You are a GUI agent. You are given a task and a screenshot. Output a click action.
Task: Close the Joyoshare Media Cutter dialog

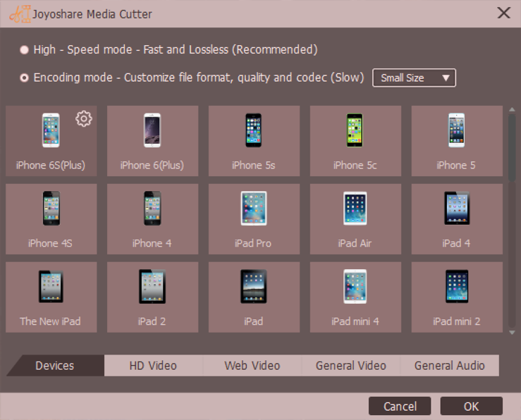pyautogui.click(x=503, y=13)
